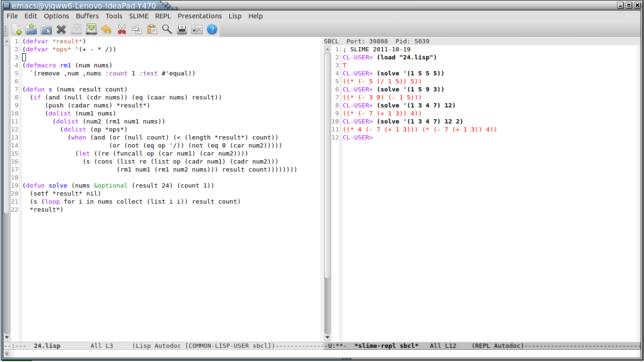Screen dimensions: 644x362
Task: Click the --:--- buffer status flags in 24.lisp mode line
Action: [x=15, y=346]
